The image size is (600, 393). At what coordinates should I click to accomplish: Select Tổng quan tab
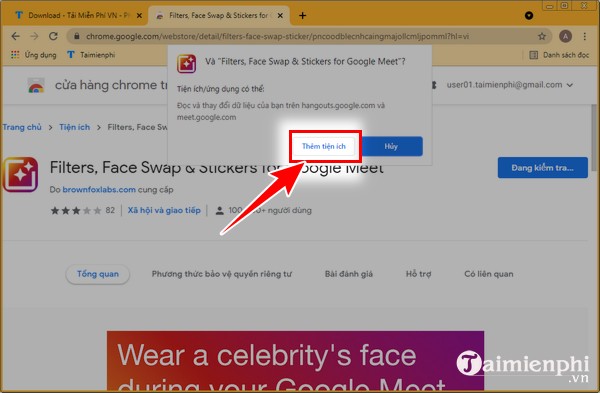click(98, 274)
